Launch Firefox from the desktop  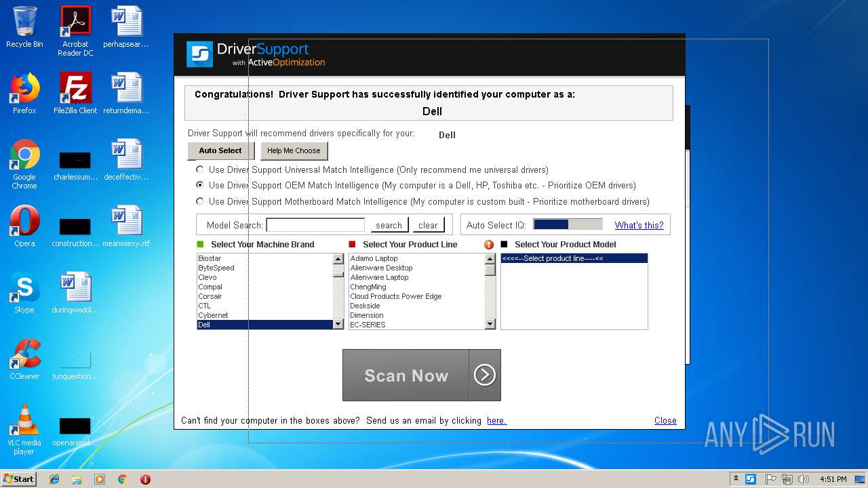coord(24,94)
